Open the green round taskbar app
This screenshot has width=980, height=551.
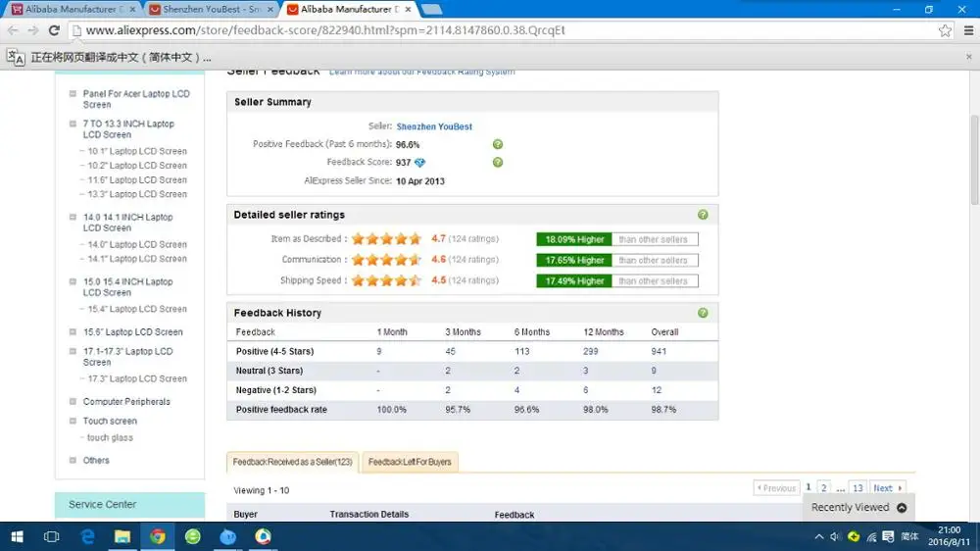192,536
